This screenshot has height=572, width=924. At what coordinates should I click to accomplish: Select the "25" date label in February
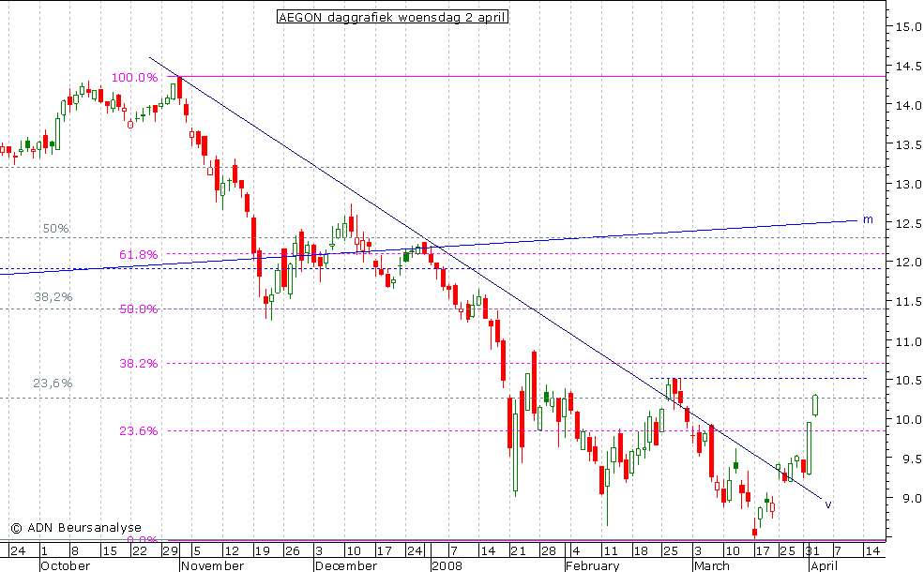coord(672,550)
